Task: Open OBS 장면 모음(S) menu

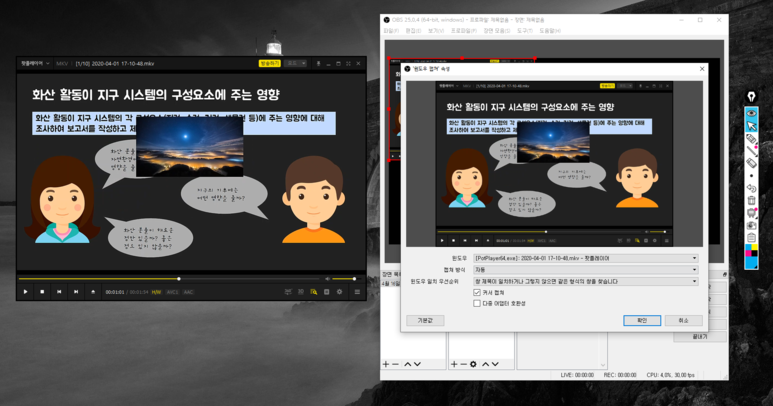Action: pyautogui.click(x=496, y=31)
